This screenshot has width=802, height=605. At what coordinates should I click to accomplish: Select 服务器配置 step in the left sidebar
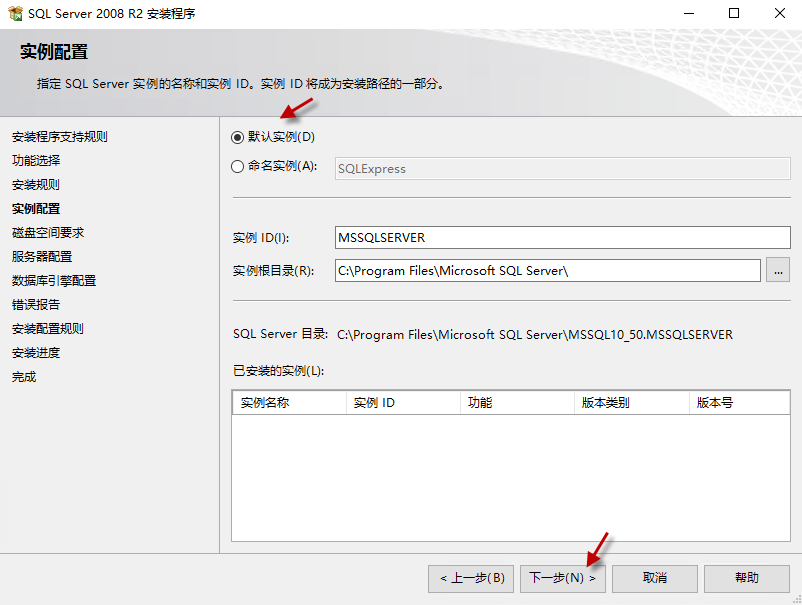tap(42, 257)
